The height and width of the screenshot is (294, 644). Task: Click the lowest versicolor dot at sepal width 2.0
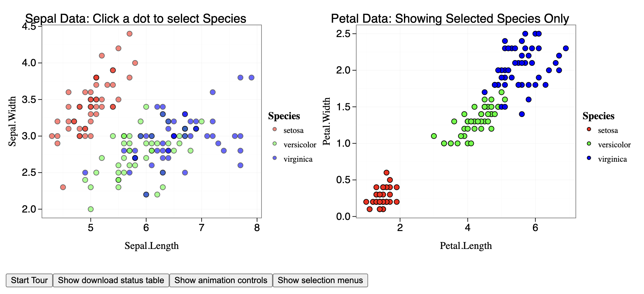tap(91, 209)
